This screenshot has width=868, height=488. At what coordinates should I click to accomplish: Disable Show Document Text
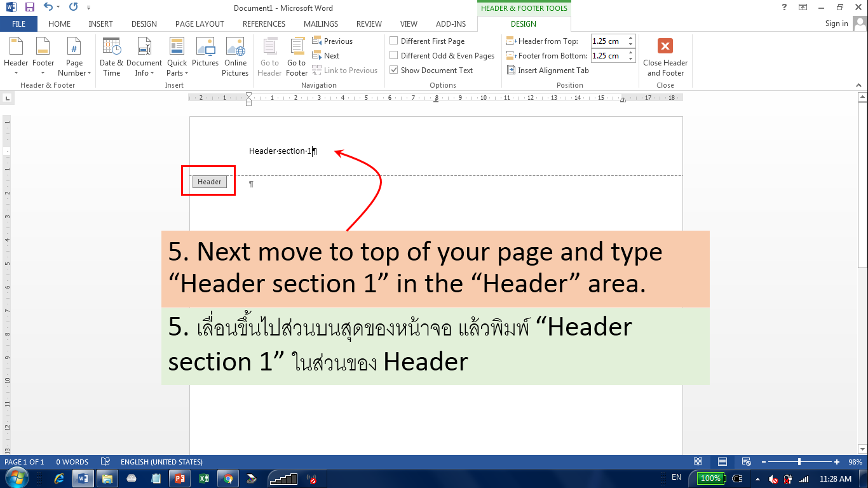point(393,70)
